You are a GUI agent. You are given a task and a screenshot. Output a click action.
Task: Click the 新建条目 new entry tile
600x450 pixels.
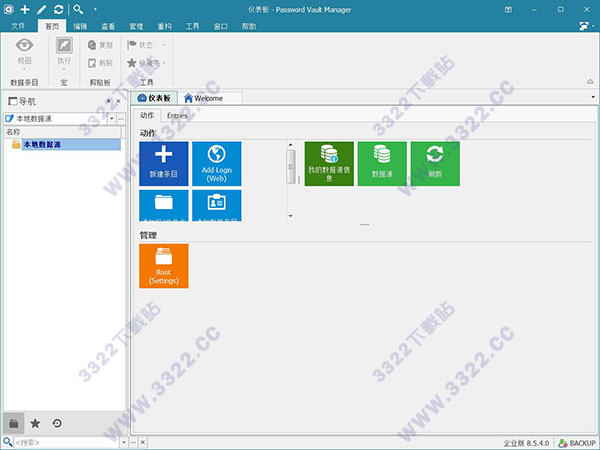[164, 164]
